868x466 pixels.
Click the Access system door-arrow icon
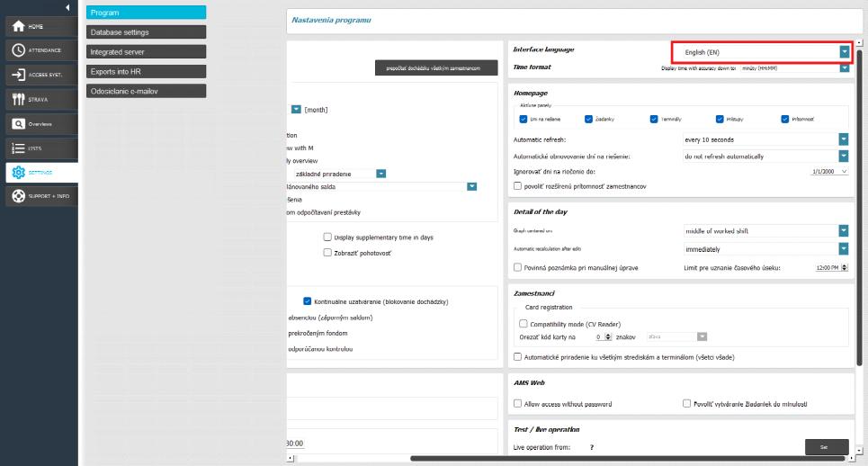coord(18,76)
